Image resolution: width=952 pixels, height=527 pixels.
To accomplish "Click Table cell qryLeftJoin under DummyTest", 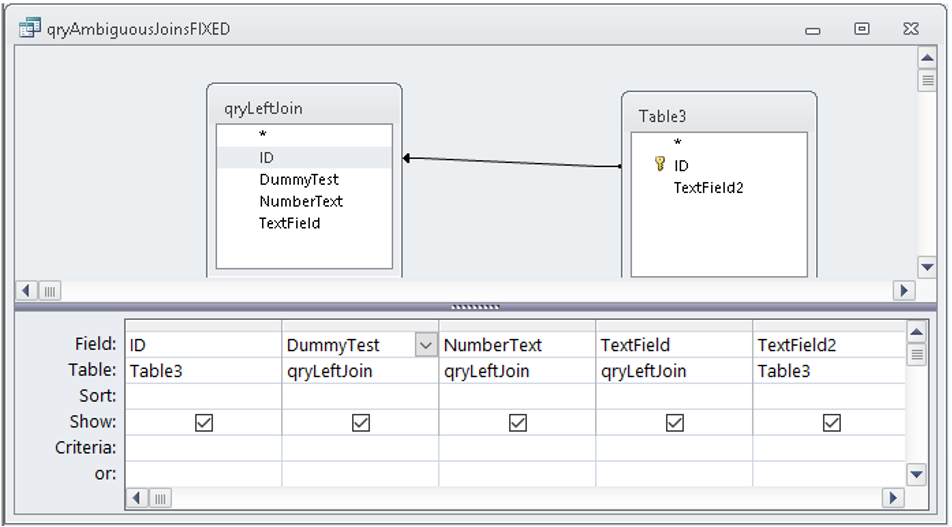I will (x=361, y=371).
